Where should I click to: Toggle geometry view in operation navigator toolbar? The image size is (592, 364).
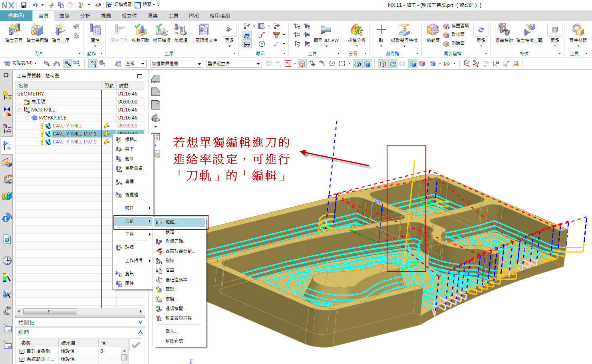[x=68, y=64]
